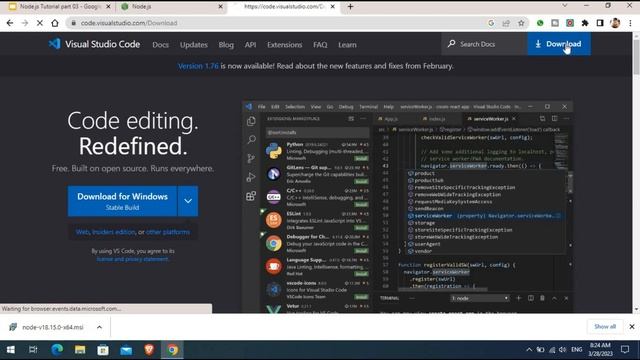Go to the Blog page

point(226,45)
